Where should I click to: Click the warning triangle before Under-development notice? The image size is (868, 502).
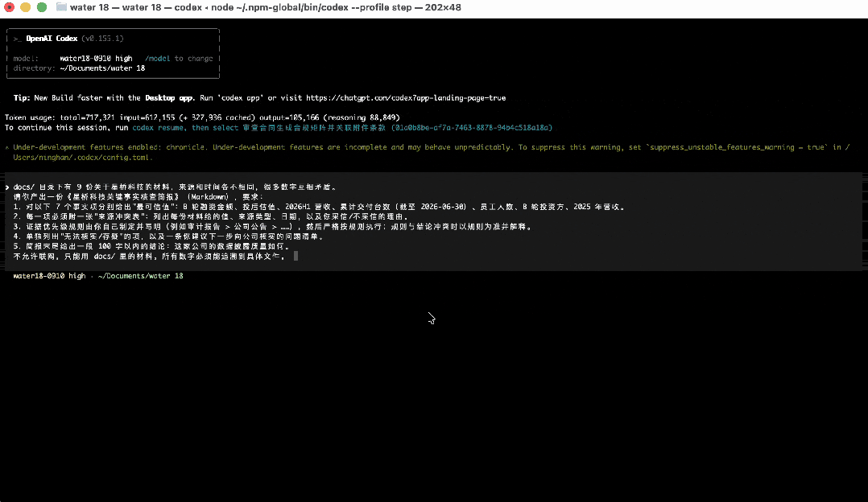pos(6,147)
